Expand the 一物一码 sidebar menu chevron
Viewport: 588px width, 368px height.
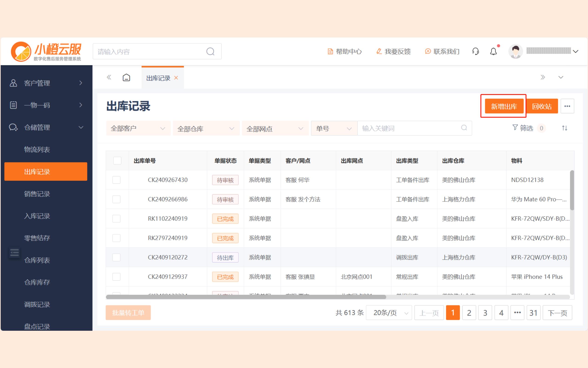tap(81, 105)
